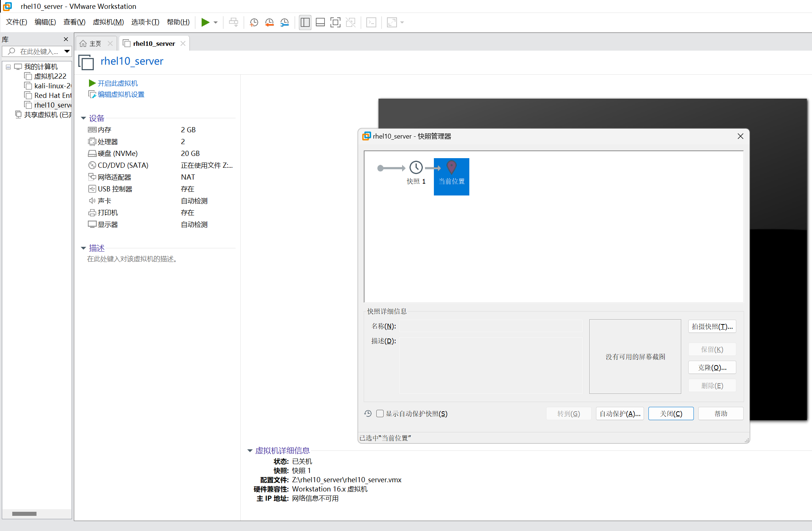Click the 拍摄快照(T)... button
Image resolution: width=812 pixels, height=531 pixels.
click(x=712, y=327)
